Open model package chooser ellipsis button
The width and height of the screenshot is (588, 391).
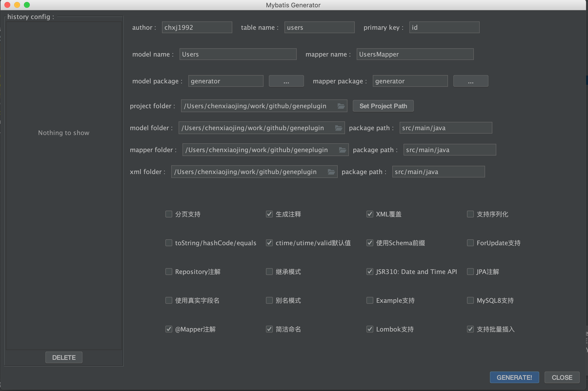coord(286,81)
